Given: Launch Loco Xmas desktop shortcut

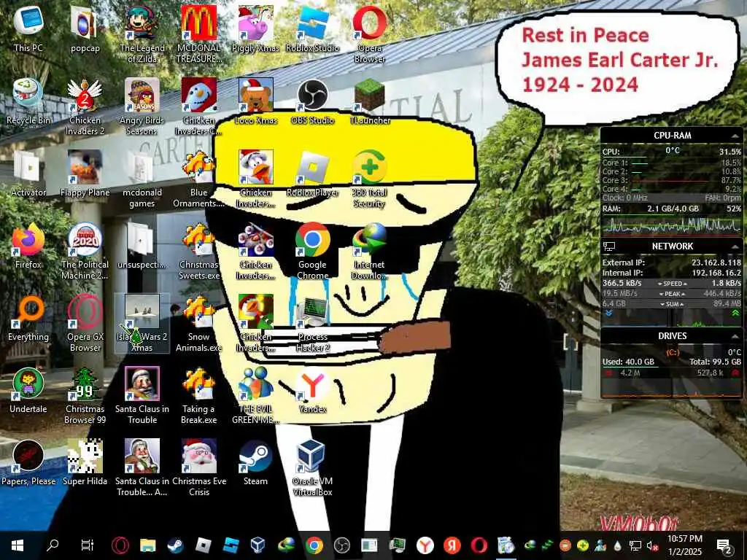Looking at the screenshot, I should tap(256, 101).
